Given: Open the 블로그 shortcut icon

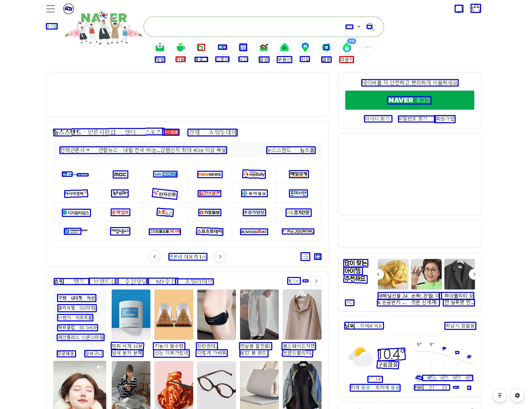Looking at the screenshot, I should pyautogui.click(x=201, y=47).
